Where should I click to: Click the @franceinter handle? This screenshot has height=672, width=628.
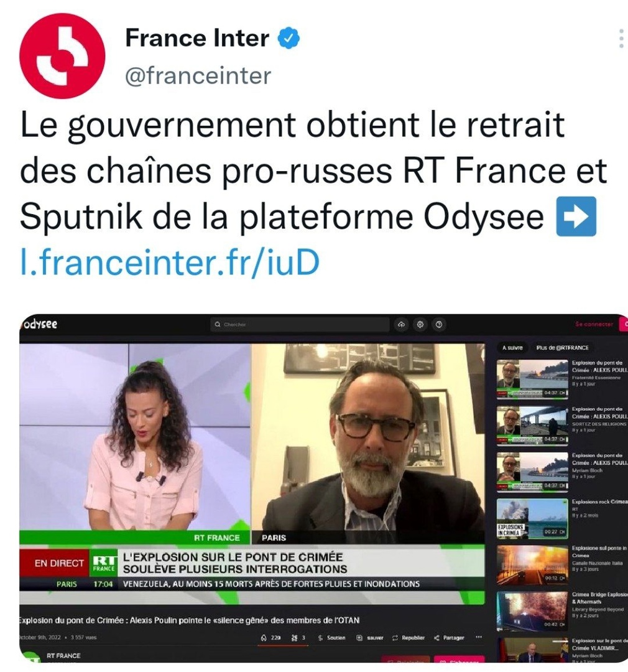(x=198, y=76)
